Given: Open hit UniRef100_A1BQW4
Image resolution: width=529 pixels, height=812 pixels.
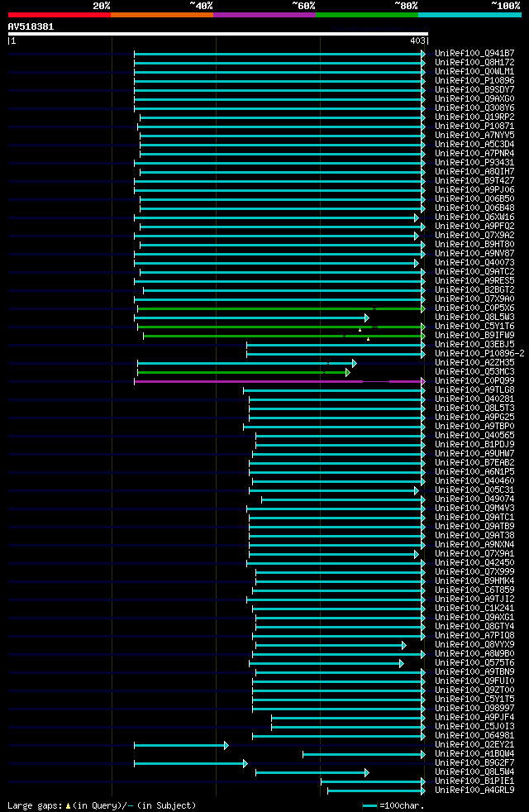Looking at the screenshot, I should click(474, 754).
